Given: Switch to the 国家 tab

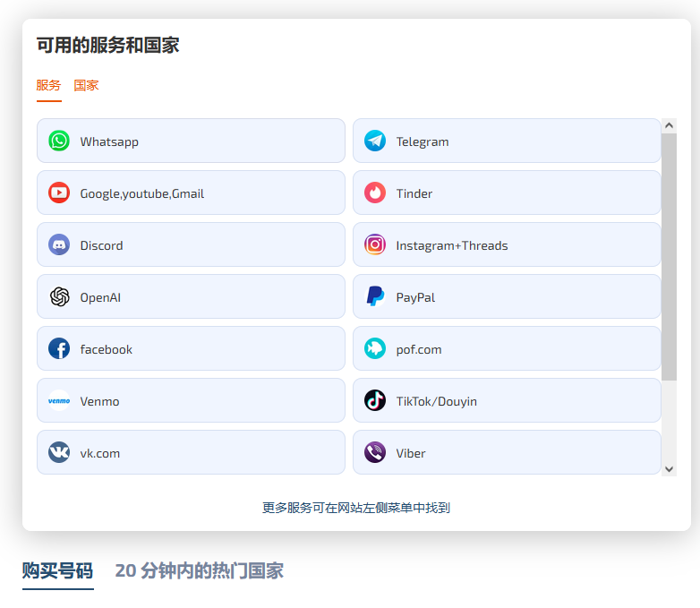Looking at the screenshot, I should [86, 85].
